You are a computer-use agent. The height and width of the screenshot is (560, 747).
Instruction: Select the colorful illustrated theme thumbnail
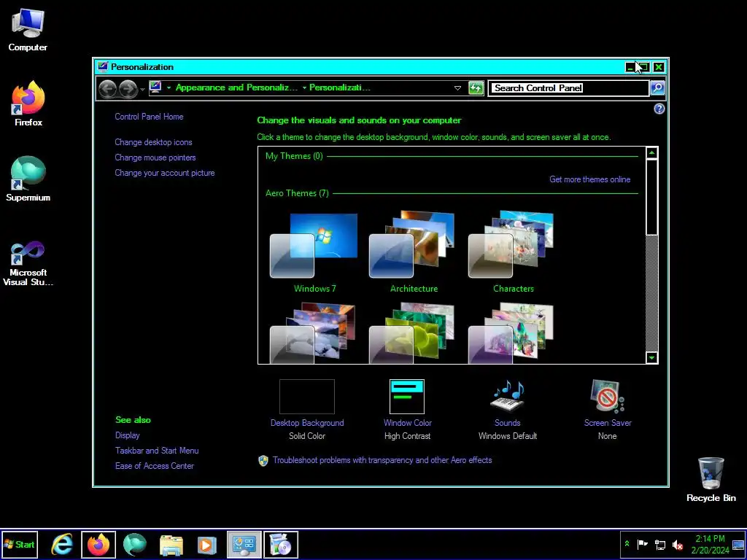[x=511, y=332]
